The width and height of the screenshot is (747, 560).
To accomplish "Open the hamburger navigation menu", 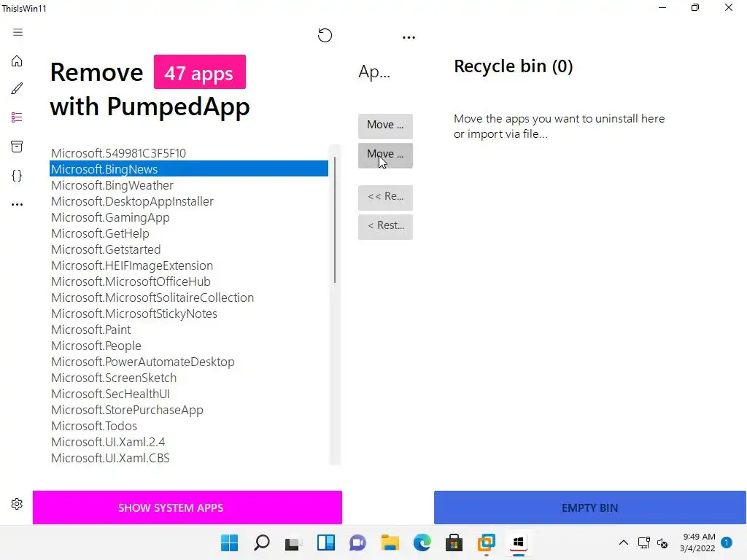I will [x=18, y=32].
